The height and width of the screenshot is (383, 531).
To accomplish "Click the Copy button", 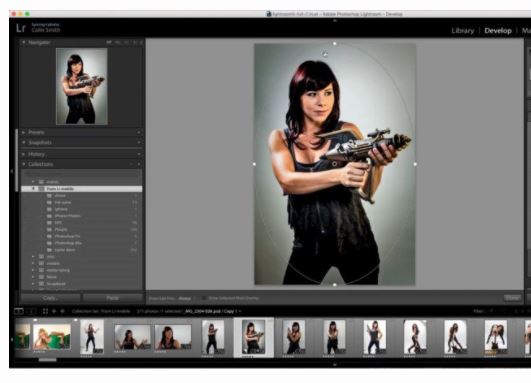I will pos(51,298).
